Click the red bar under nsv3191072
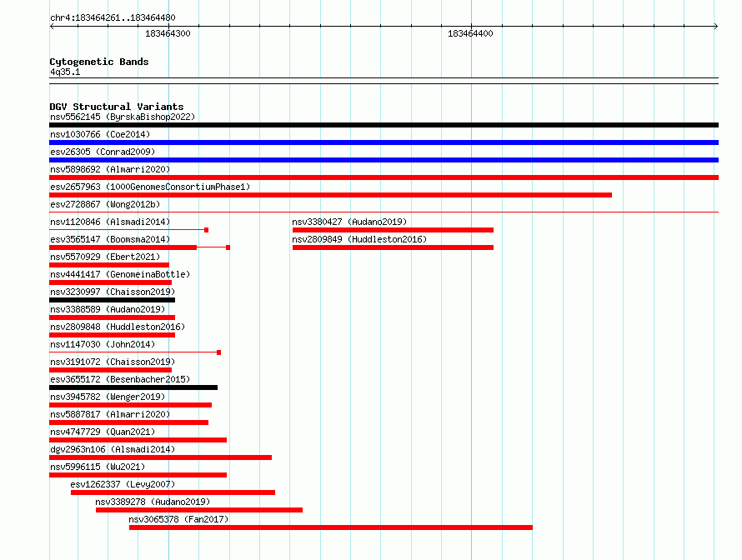 click(110, 370)
